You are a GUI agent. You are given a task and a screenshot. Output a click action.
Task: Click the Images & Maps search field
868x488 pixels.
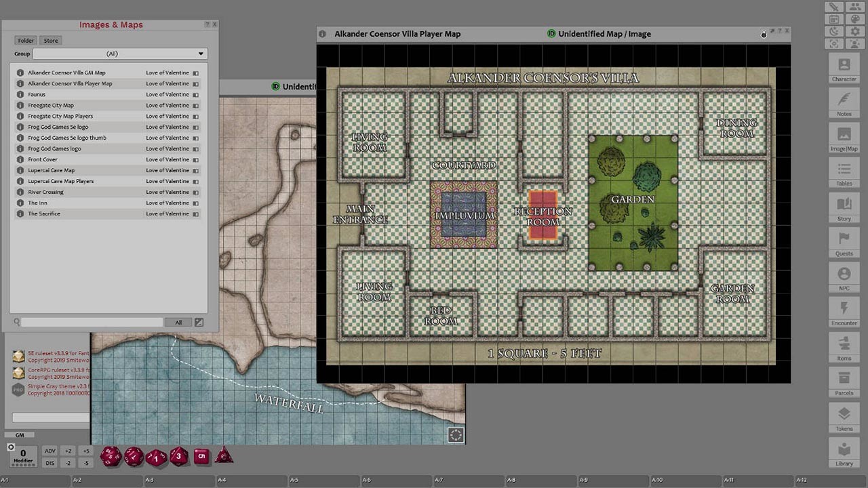click(92, 323)
